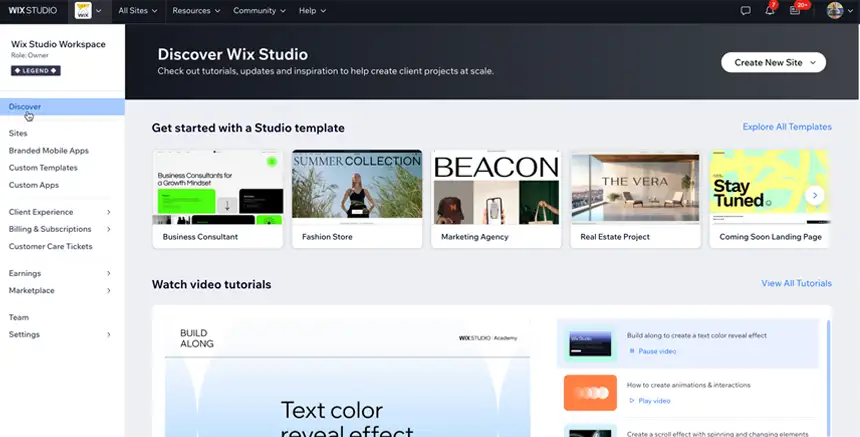Screen dimensions: 860x437
Task: Click the yellow Wix workspace icon
Action: coord(83,10)
